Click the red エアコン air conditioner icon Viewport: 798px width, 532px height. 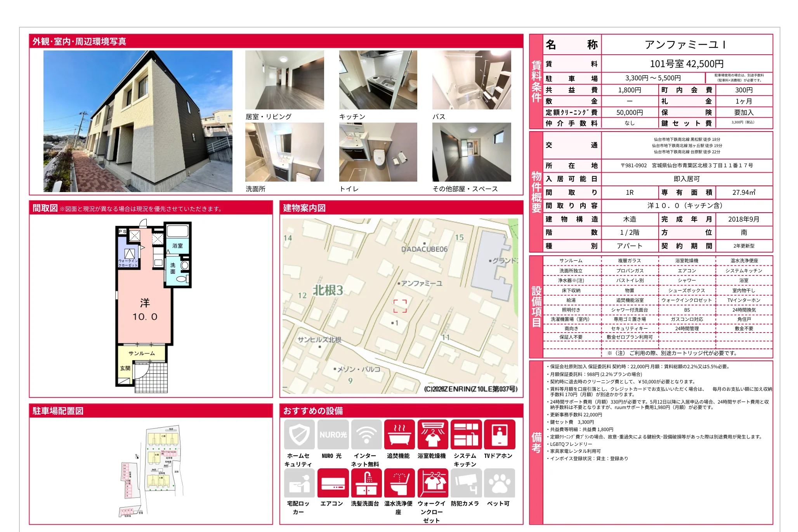(333, 483)
